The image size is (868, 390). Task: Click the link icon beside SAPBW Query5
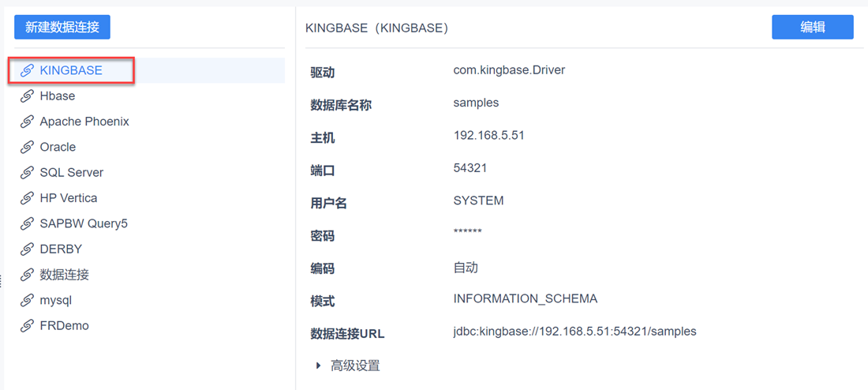[27, 224]
